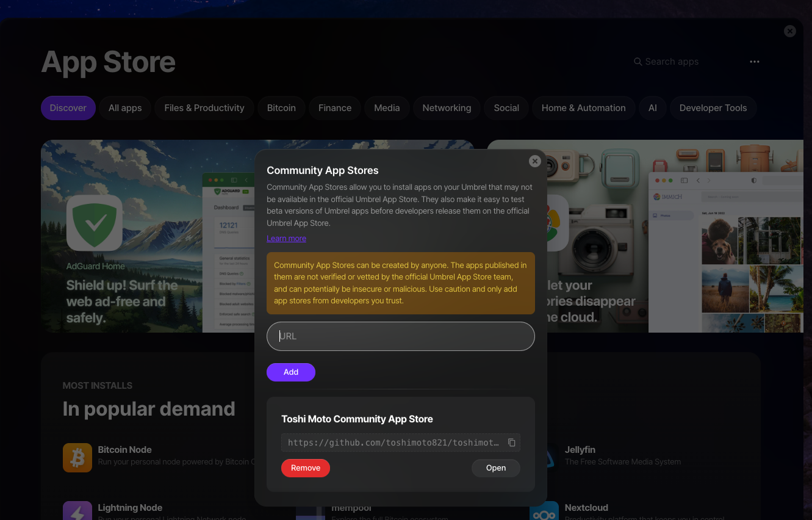Select the Lightning Node app icon

(x=77, y=510)
